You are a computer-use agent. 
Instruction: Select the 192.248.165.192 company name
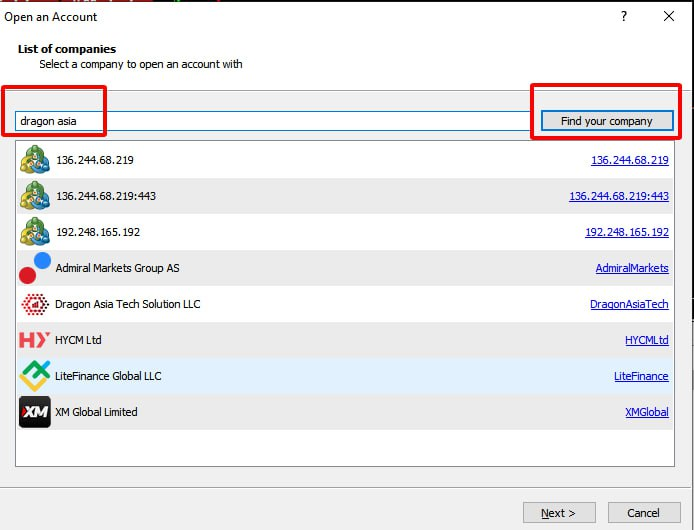(x=98, y=232)
